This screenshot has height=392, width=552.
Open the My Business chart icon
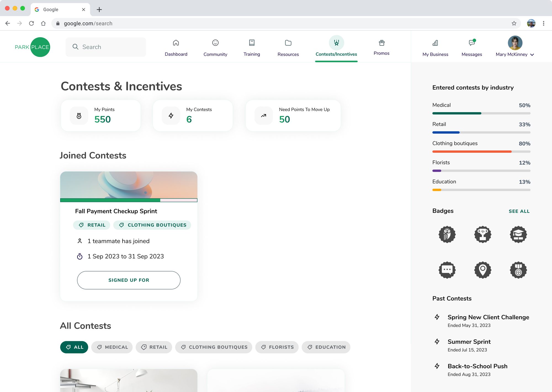(x=435, y=43)
